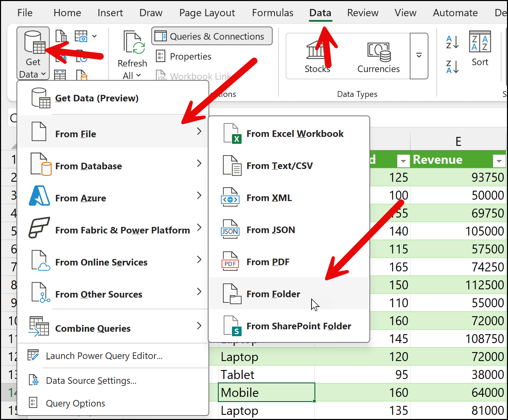Open the Page Layout tab
The image size is (508, 420).
coord(207,13)
